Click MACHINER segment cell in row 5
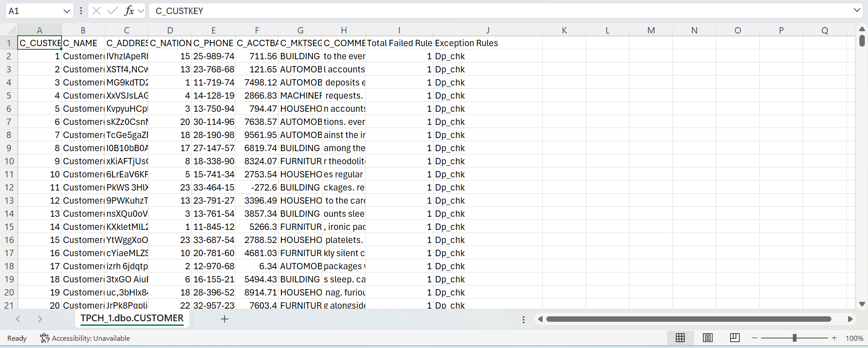Viewport: 868px width, 348px height. (x=300, y=95)
